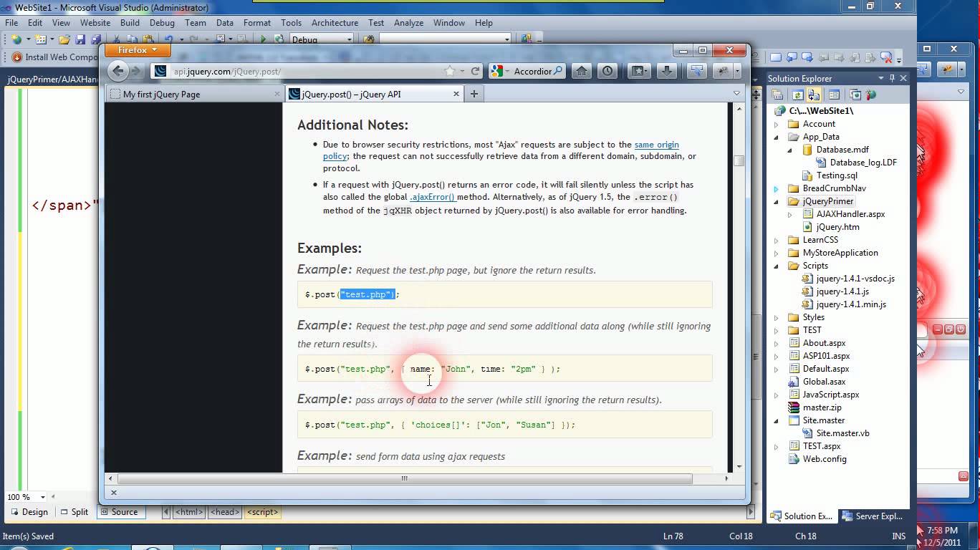Click Solution Explorer View Code icon

tap(834, 95)
